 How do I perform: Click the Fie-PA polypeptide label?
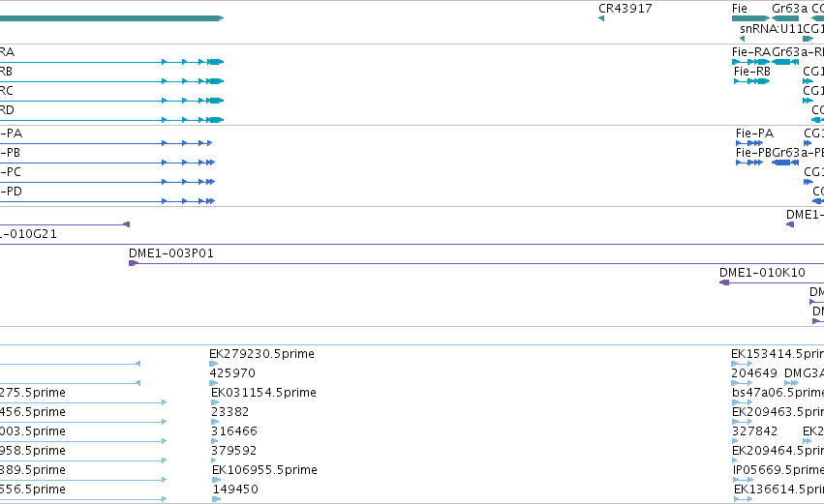pyautogui.click(x=754, y=133)
